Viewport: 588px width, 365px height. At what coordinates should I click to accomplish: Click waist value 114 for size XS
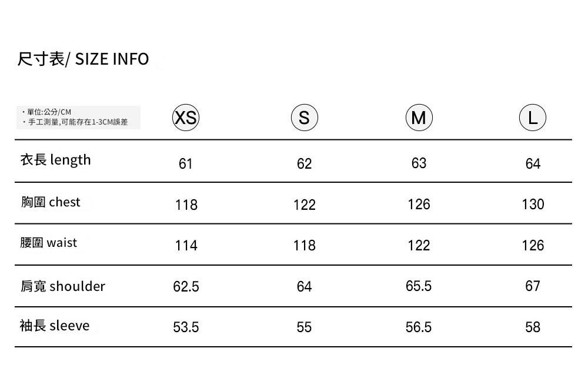pos(186,245)
